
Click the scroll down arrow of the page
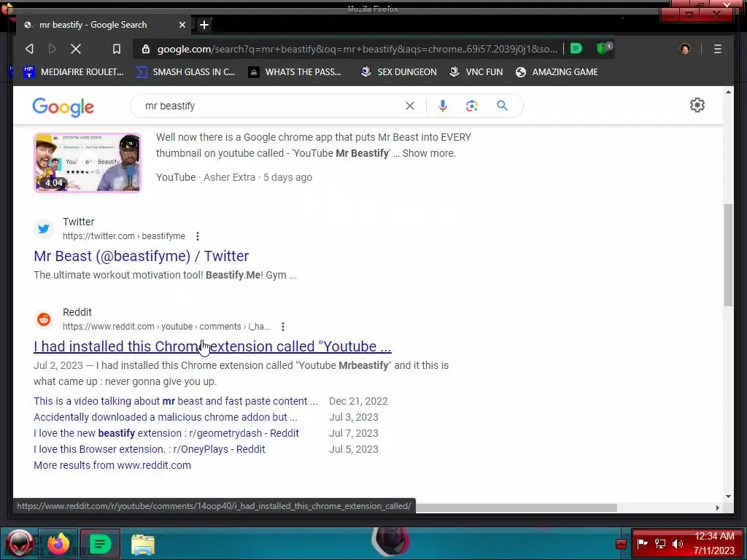[728, 496]
